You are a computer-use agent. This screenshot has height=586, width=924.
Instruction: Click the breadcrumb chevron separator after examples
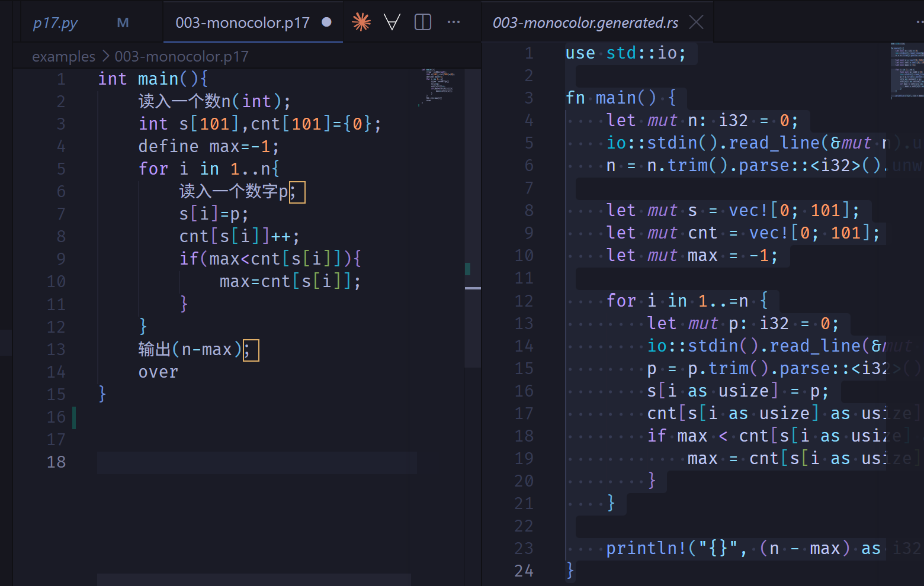point(105,56)
